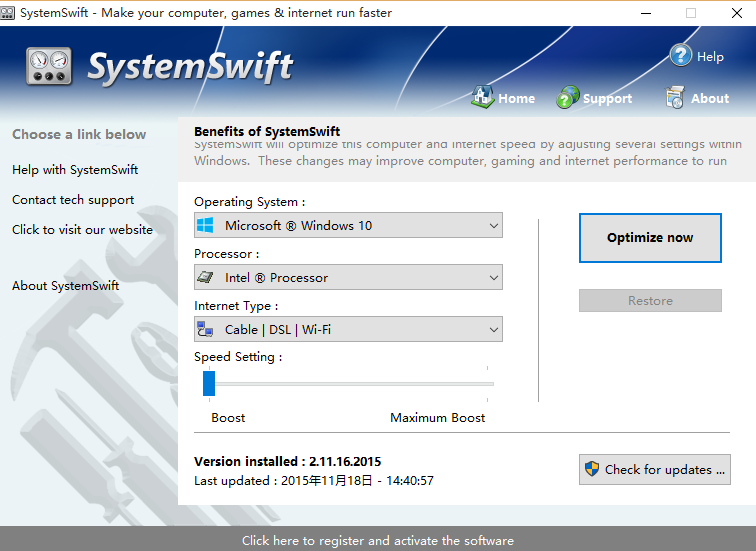Click the SystemSwift gauge logo icon
The width and height of the screenshot is (756, 551).
point(49,67)
